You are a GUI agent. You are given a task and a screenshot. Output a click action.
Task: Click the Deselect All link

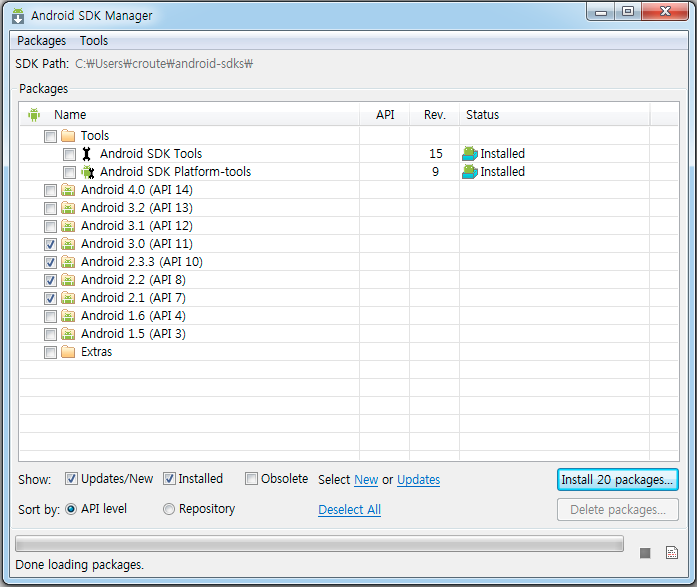349,510
